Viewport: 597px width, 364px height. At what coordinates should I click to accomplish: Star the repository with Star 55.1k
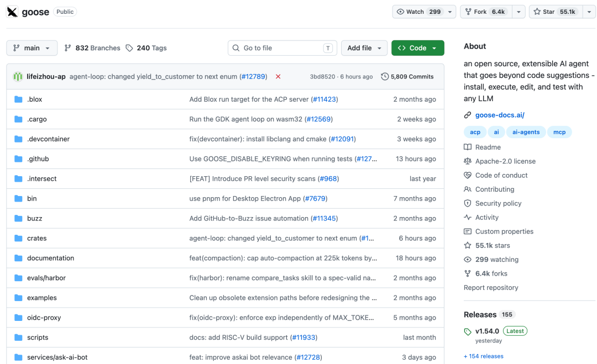(556, 12)
